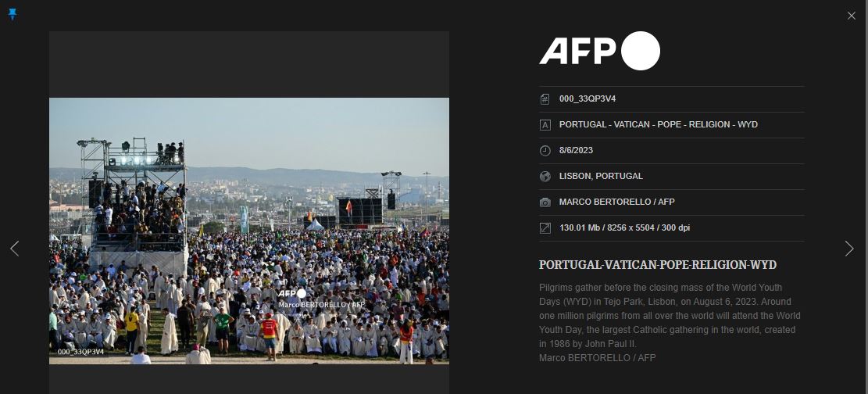This screenshot has width=868, height=394.
Task: Click the globe location icon
Action: tap(545, 176)
